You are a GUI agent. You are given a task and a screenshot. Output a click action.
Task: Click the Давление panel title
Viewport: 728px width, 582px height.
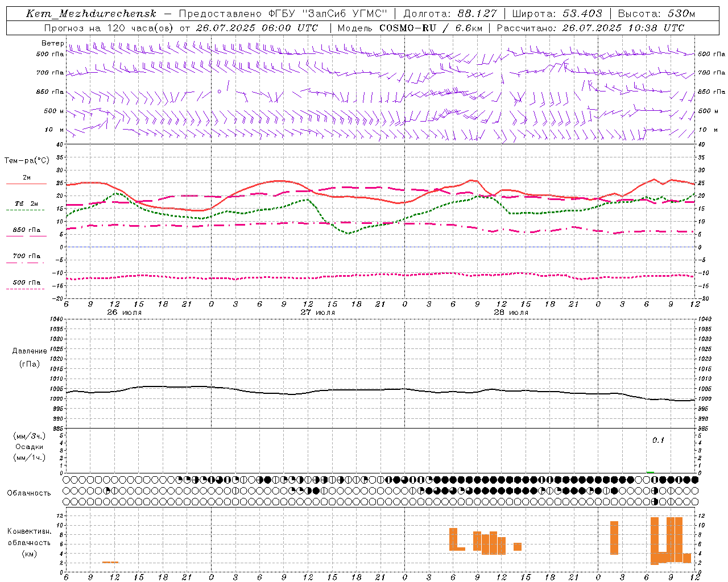30,351
